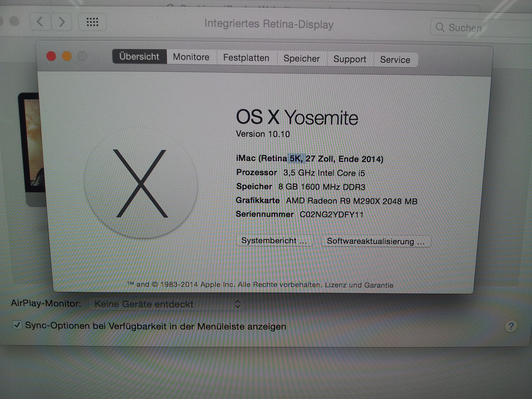
Task: Open the help question mark button
Action: pyautogui.click(x=511, y=326)
